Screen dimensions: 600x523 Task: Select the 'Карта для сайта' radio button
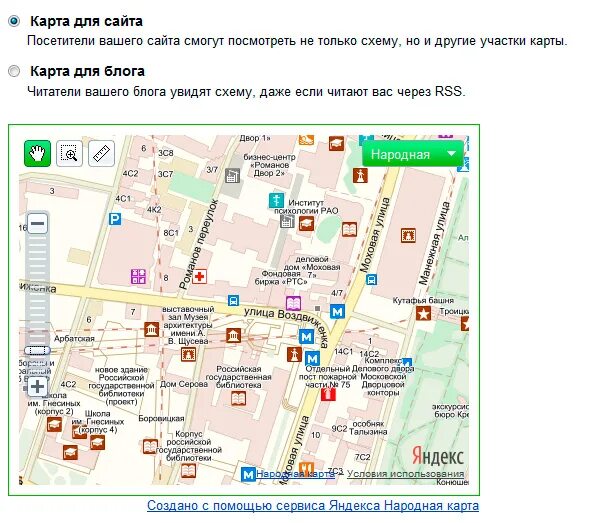click(x=14, y=21)
